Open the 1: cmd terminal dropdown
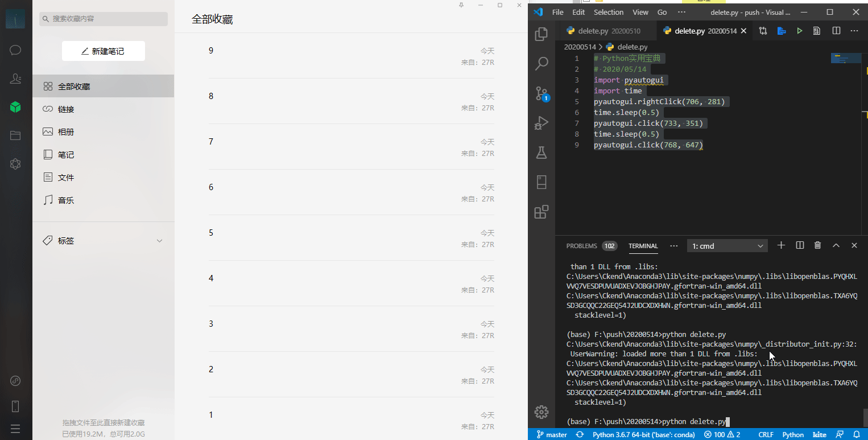868x440 pixels. click(728, 246)
